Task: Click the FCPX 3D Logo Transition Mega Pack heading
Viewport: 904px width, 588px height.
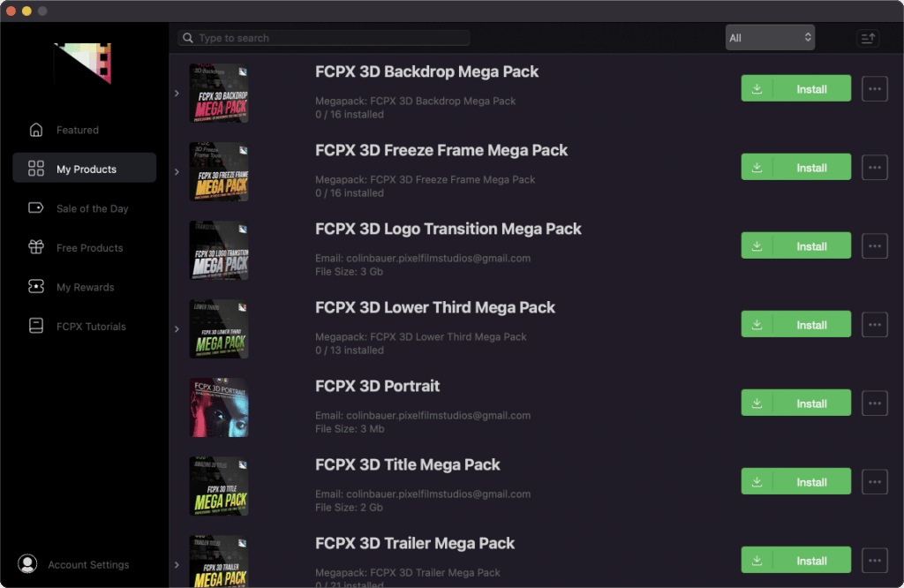Action: pos(448,229)
